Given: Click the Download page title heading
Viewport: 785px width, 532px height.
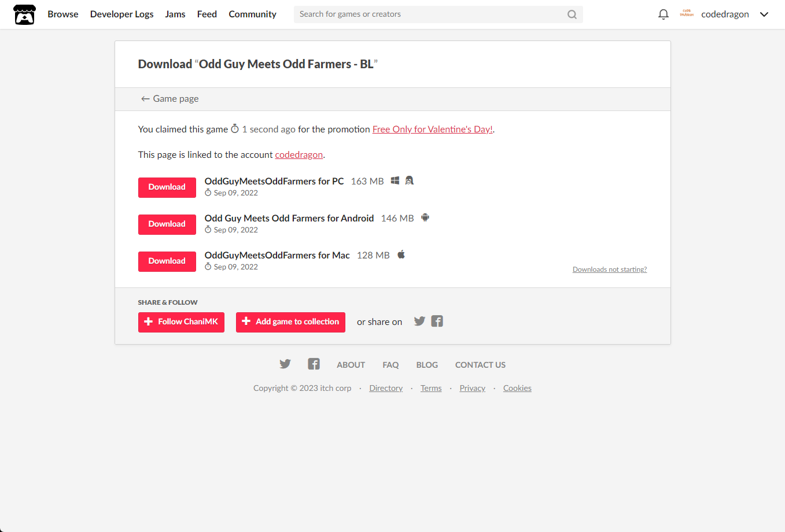Looking at the screenshot, I should coord(257,64).
